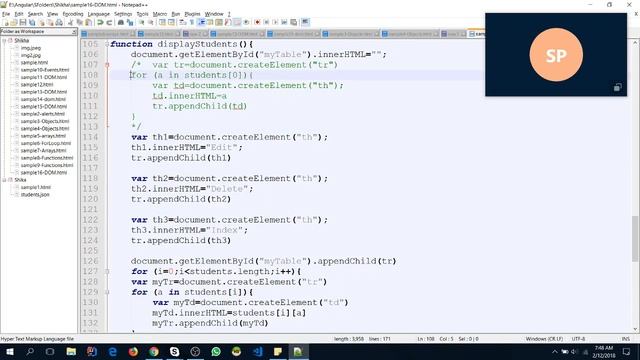Open the File menu
Image resolution: width=640 pixels, height=360 pixels.
pyautogui.click(x=6, y=14)
